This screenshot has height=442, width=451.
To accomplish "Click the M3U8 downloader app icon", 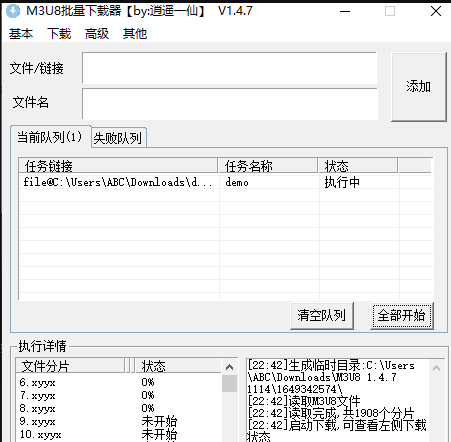I will click(x=13, y=11).
